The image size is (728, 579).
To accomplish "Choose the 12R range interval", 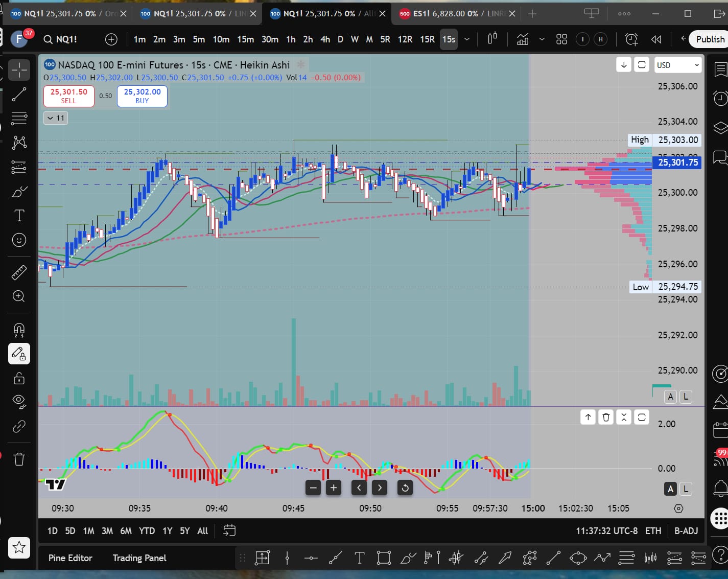I will pos(405,39).
